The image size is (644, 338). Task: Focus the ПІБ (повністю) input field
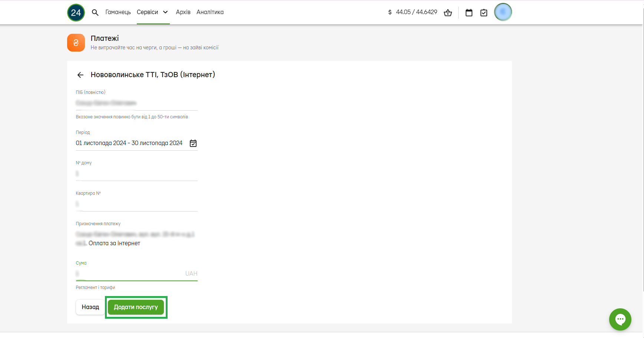(137, 103)
